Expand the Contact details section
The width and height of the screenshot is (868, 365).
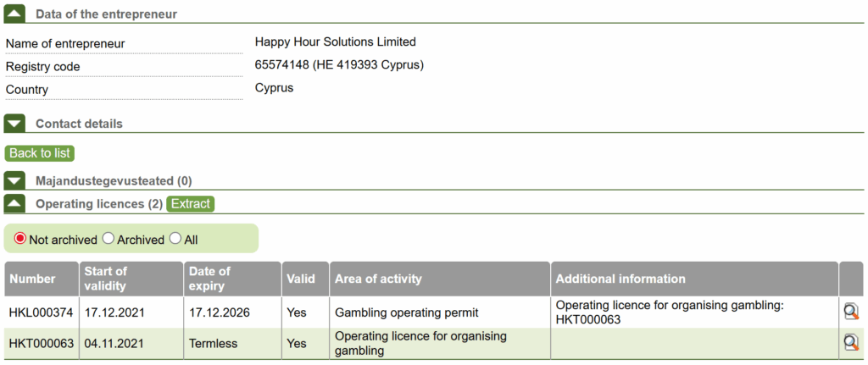click(x=15, y=124)
